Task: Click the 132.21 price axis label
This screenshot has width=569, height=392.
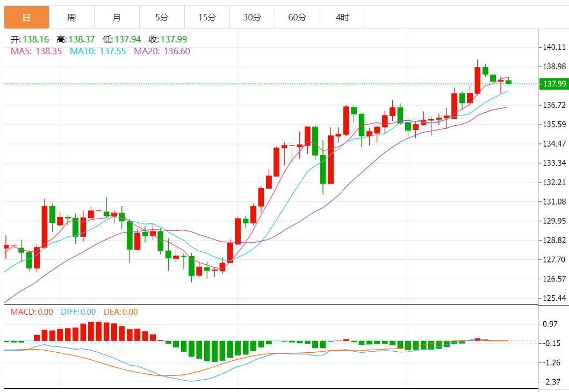Action: [554, 183]
